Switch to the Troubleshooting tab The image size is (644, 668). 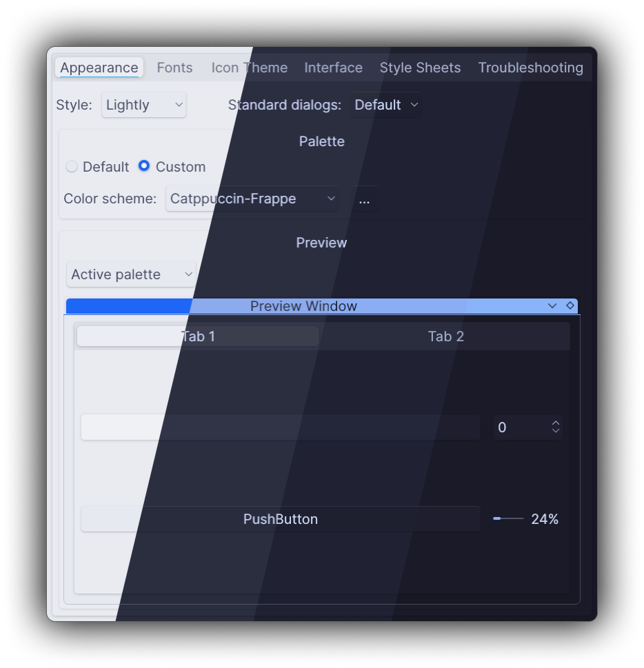[x=530, y=68]
